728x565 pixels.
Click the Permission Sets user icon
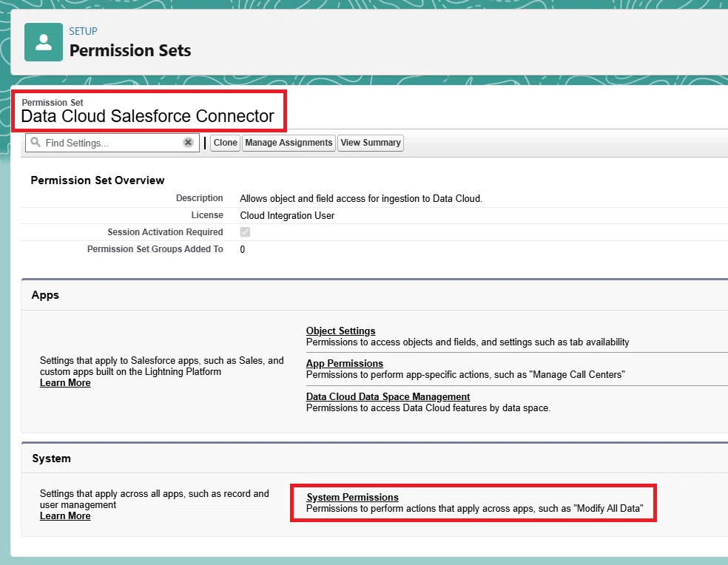[44, 42]
